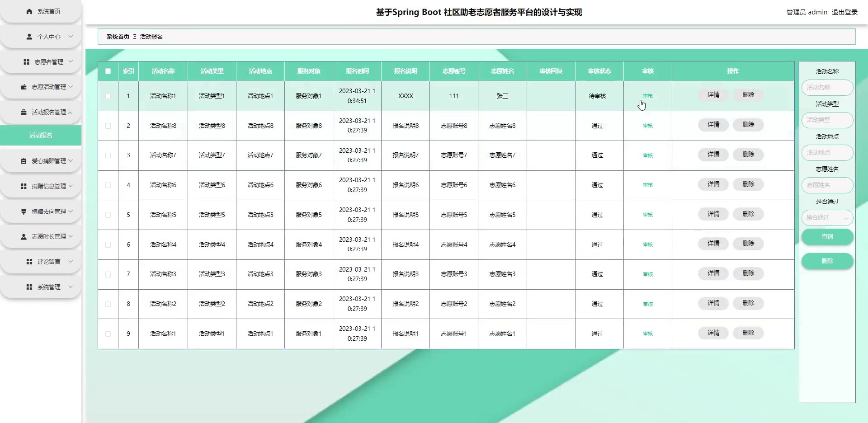Check the checkbox for row 3

108,155
